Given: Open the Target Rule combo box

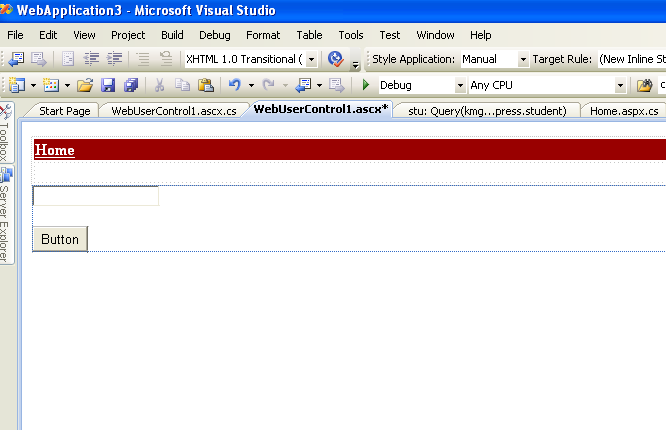Looking at the screenshot, I should coord(632,59).
